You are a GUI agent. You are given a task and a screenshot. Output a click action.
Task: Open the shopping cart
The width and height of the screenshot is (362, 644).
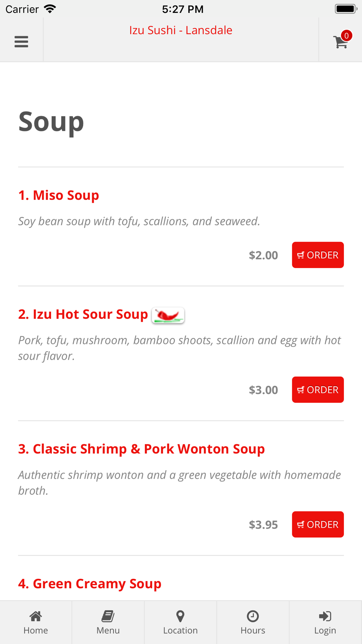click(340, 42)
